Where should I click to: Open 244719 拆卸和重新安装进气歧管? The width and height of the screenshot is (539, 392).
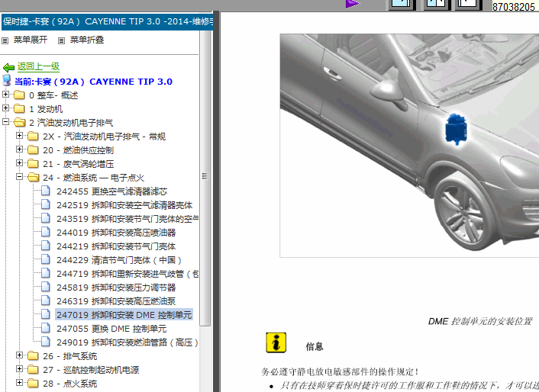[x=127, y=274]
